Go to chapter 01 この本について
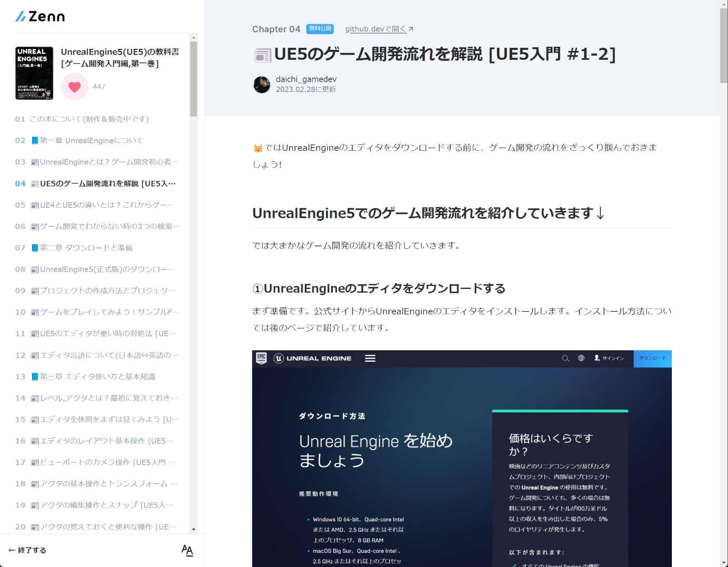The image size is (728, 567). (x=82, y=119)
